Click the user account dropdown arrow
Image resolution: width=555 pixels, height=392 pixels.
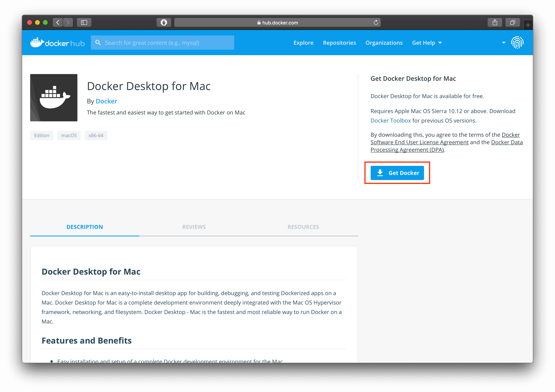502,42
